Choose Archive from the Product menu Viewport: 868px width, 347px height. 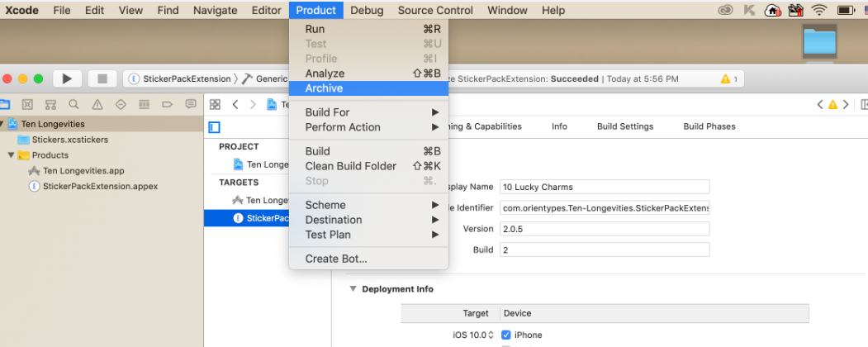368,88
